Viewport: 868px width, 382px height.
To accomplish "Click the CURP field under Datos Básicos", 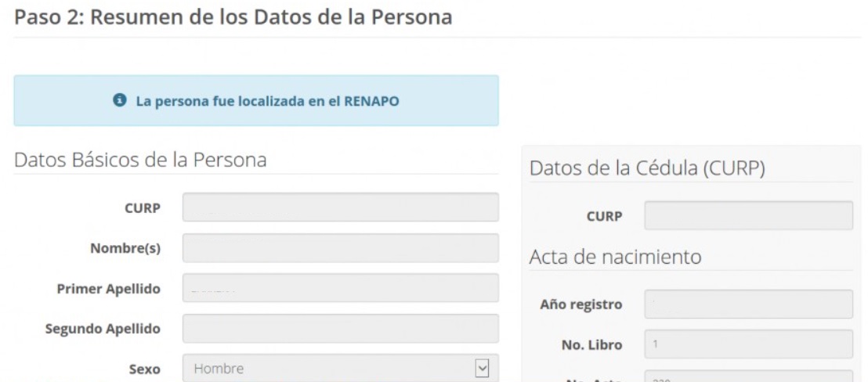I will [340, 207].
